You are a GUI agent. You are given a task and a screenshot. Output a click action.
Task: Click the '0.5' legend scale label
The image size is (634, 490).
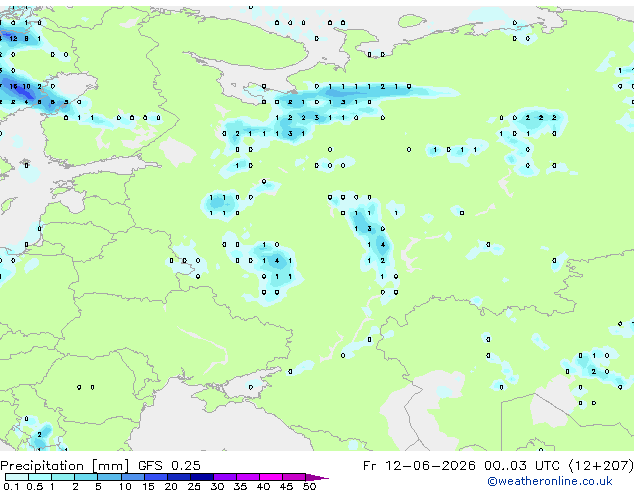pos(34,486)
